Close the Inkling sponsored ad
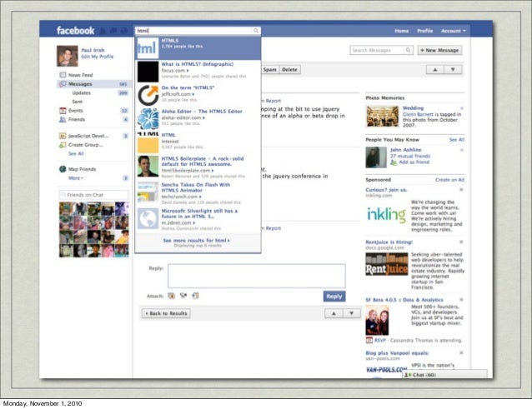 (x=461, y=190)
